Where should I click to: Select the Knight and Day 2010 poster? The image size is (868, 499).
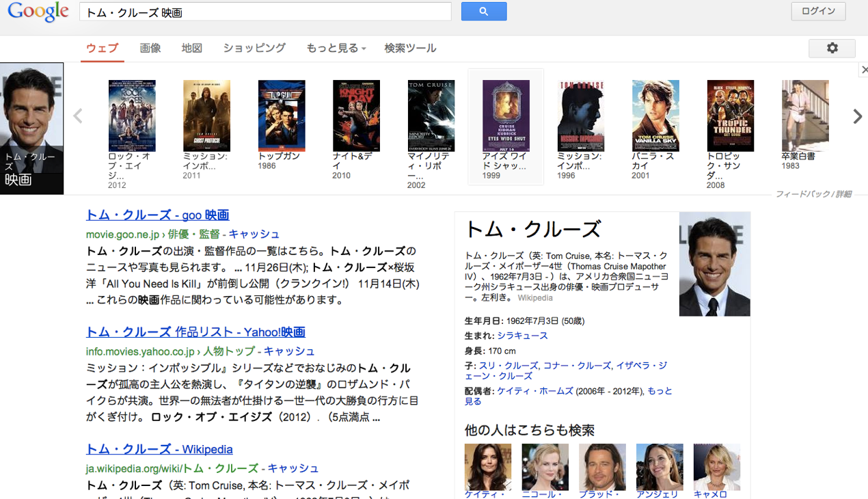(356, 116)
